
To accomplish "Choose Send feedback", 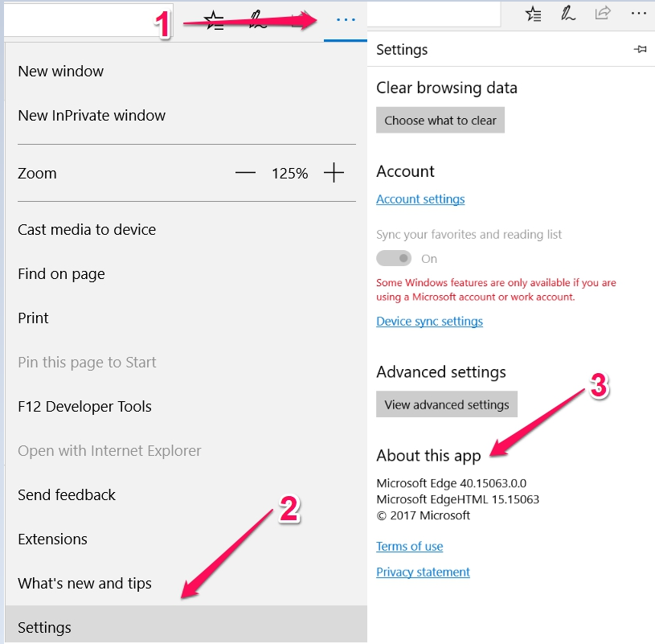I will pyautogui.click(x=186, y=494).
